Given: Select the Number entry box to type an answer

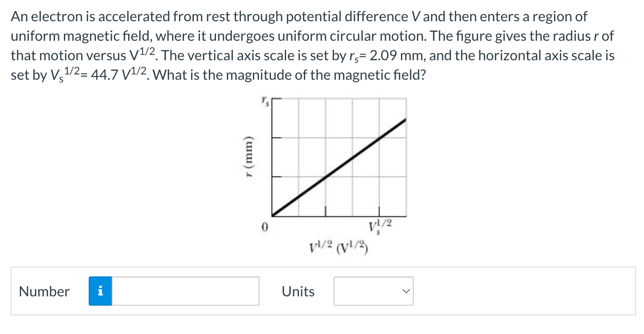Looking at the screenshot, I should (186, 291).
